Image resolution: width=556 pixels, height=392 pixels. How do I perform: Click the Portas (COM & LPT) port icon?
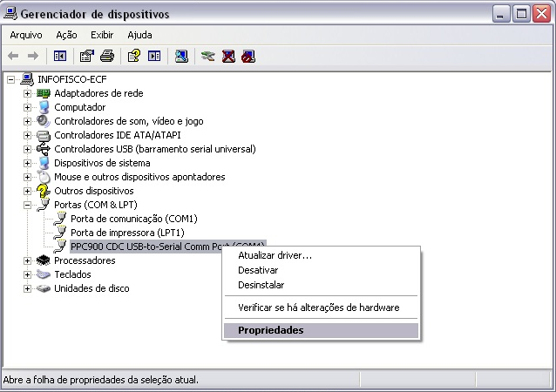[x=44, y=205]
